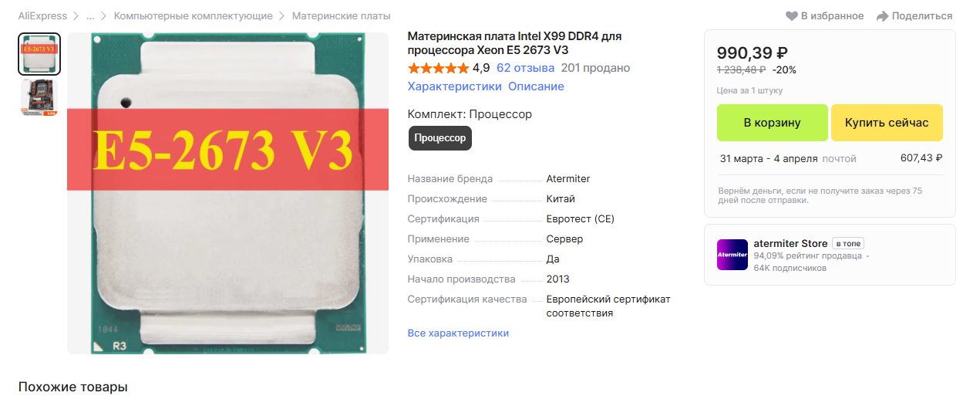The width and height of the screenshot is (980, 406).
Task: Open Компьютерные комплектующие breadcrumb category
Action: pyautogui.click(x=194, y=16)
